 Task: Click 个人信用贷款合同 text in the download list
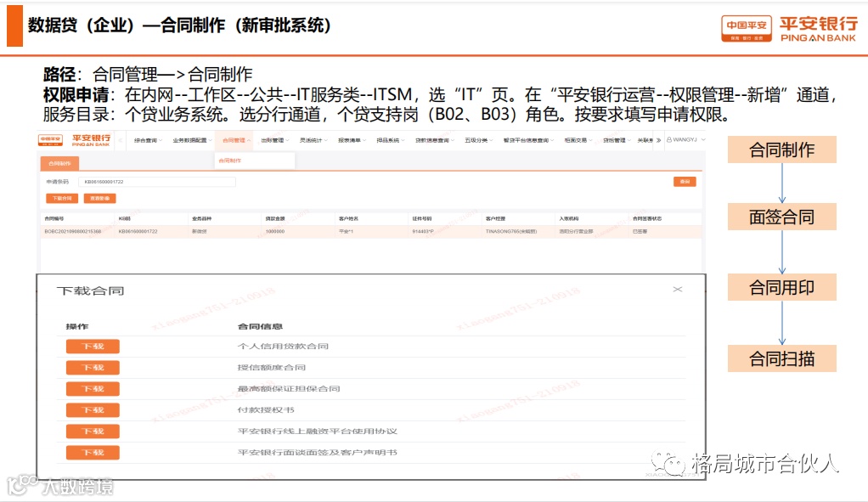tap(283, 347)
